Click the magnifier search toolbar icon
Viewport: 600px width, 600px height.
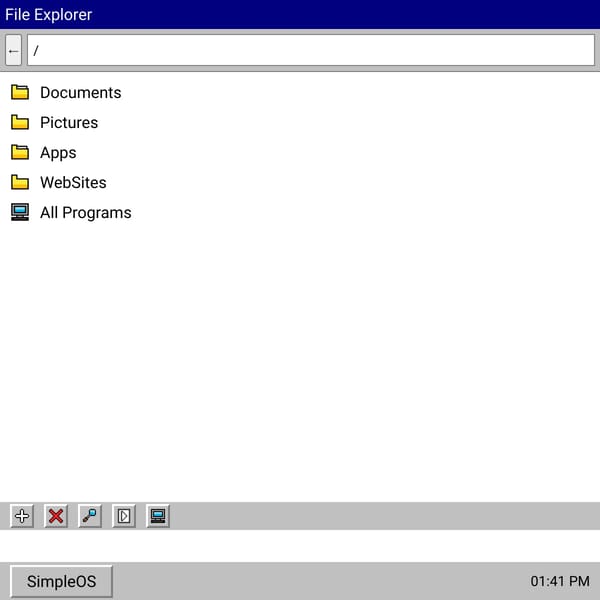click(90, 516)
